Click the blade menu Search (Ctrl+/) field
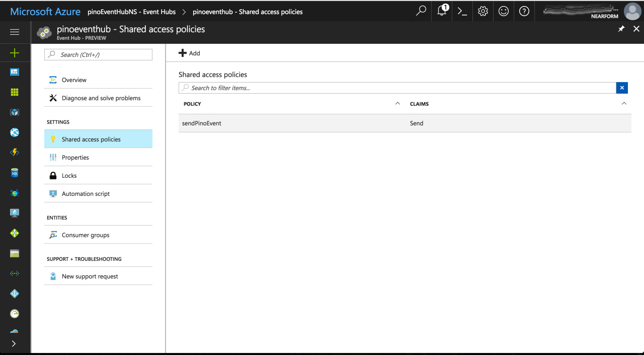The width and height of the screenshot is (644, 355). tap(98, 55)
